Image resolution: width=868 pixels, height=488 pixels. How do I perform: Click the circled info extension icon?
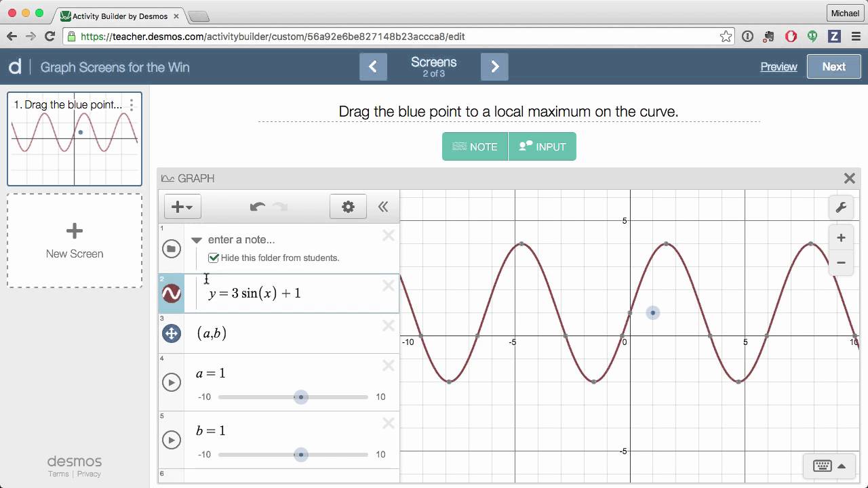747,37
